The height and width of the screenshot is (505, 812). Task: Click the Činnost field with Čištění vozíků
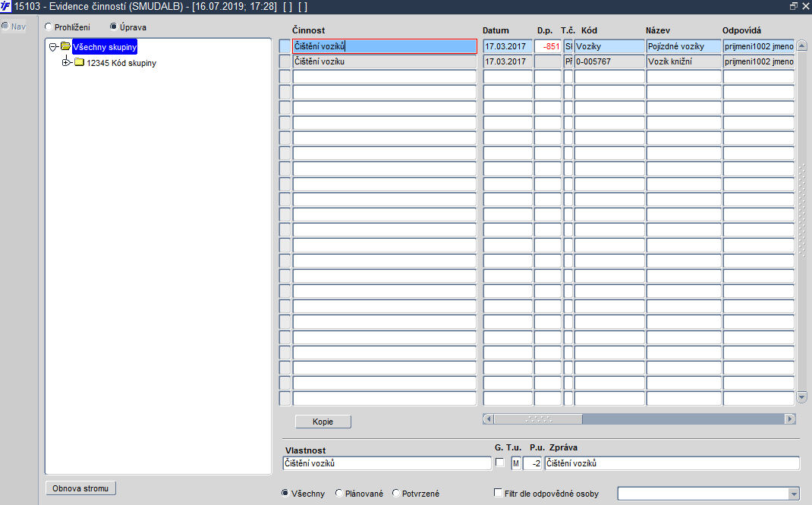tap(384, 46)
